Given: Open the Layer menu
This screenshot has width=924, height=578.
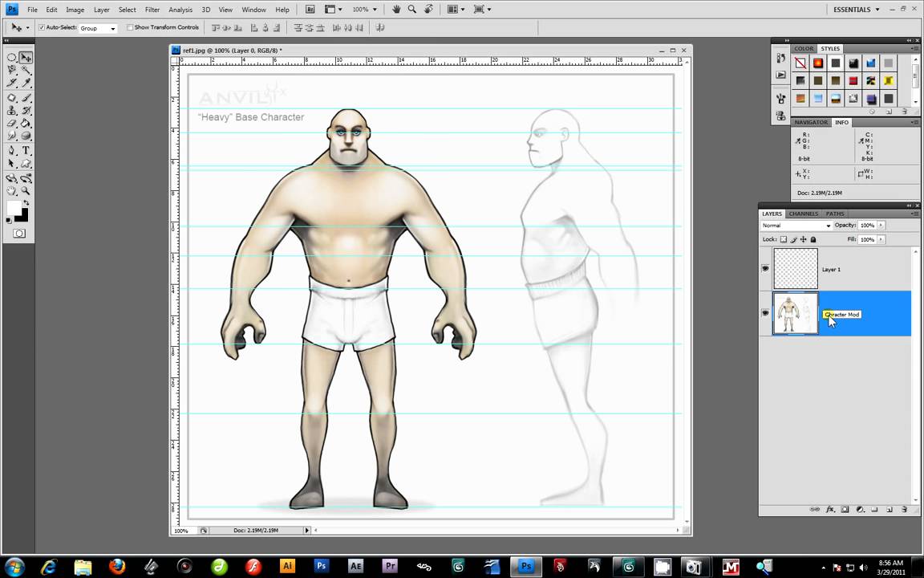Looking at the screenshot, I should point(101,10).
